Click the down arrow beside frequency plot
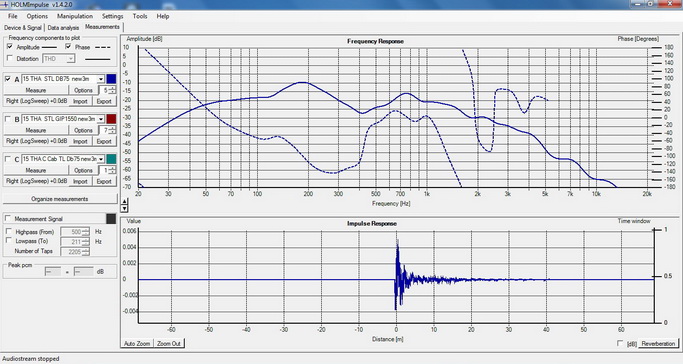The image size is (683, 364). pyautogui.click(x=125, y=208)
